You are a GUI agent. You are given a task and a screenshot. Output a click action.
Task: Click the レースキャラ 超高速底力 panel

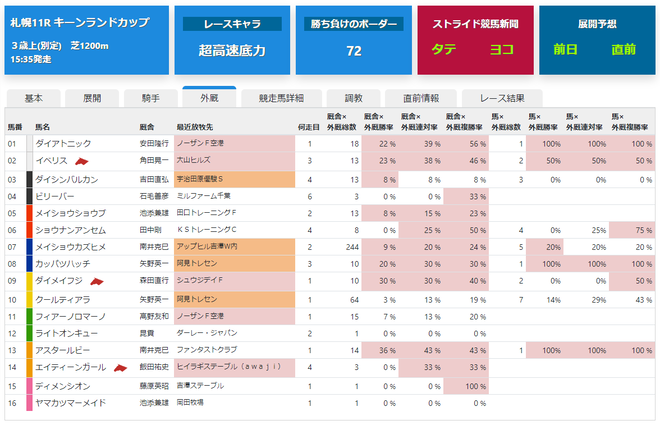[x=232, y=40]
